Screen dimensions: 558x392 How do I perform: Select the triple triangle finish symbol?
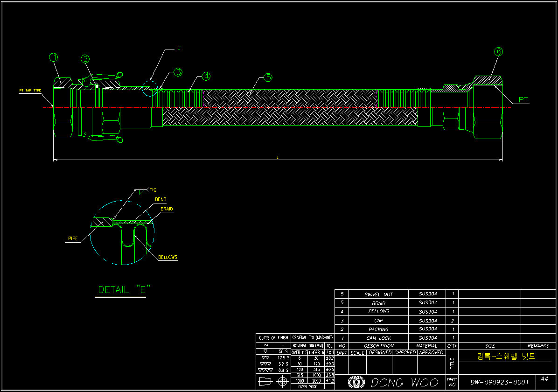pyautogui.click(x=265, y=364)
